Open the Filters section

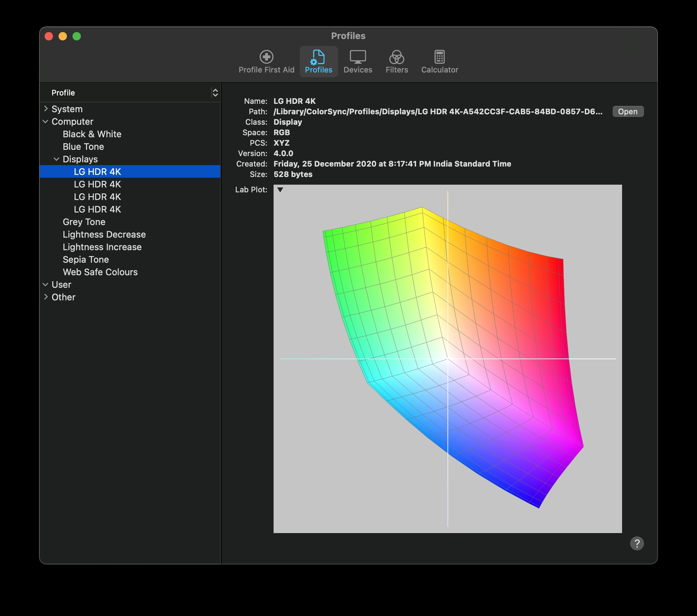click(x=397, y=62)
